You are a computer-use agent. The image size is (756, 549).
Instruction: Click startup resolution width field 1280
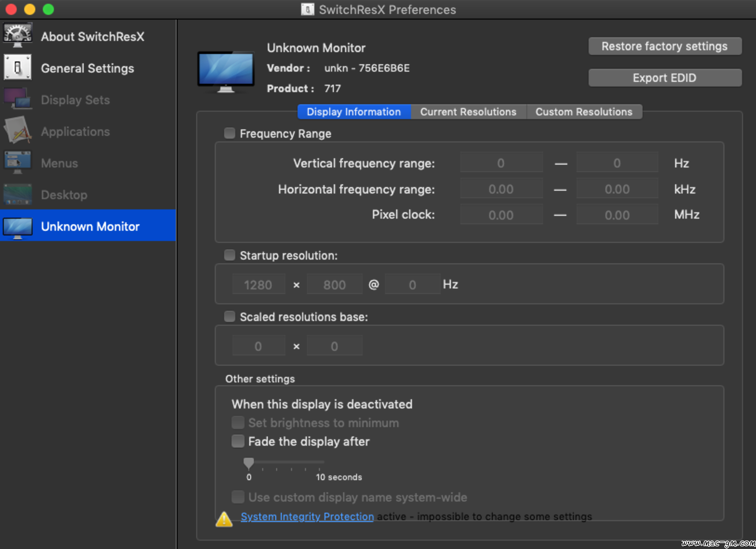[x=259, y=284]
